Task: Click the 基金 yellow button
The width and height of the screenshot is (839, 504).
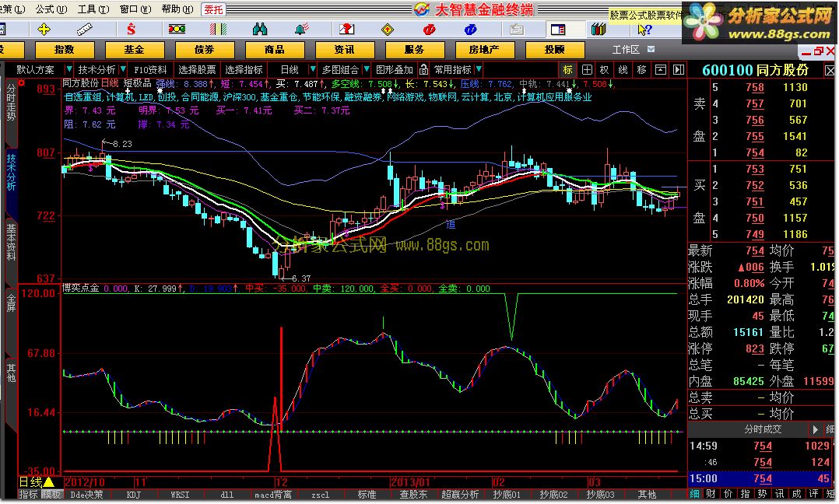Action: point(135,50)
